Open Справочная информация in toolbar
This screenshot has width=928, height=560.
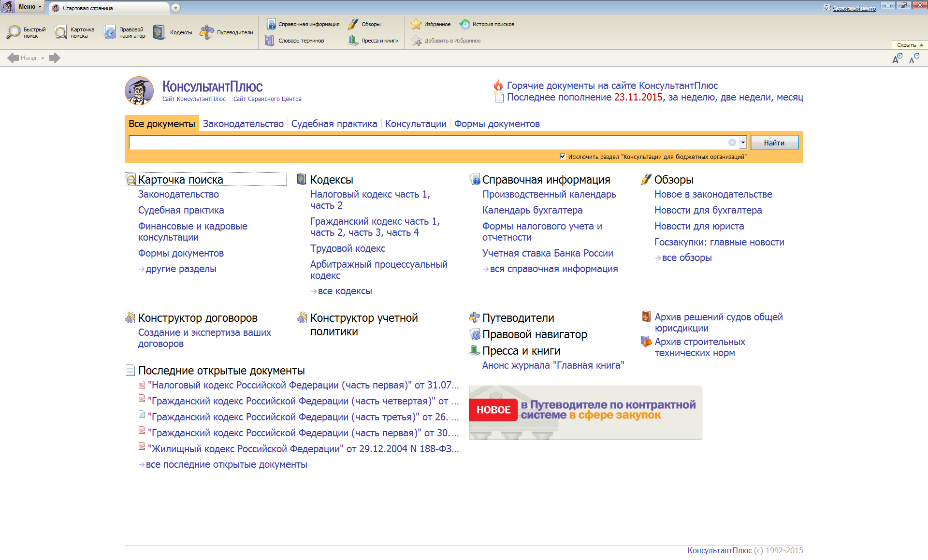pyautogui.click(x=303, y=24)
